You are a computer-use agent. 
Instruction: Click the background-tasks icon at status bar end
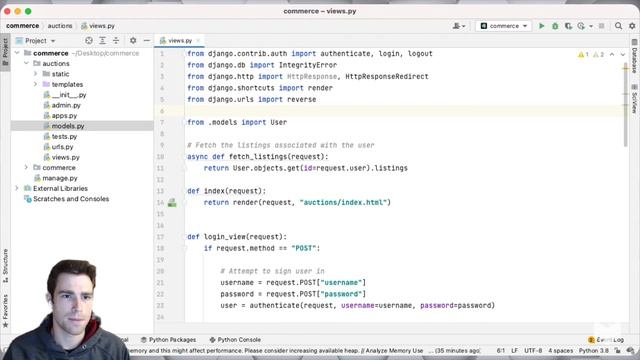coord(631,351)
